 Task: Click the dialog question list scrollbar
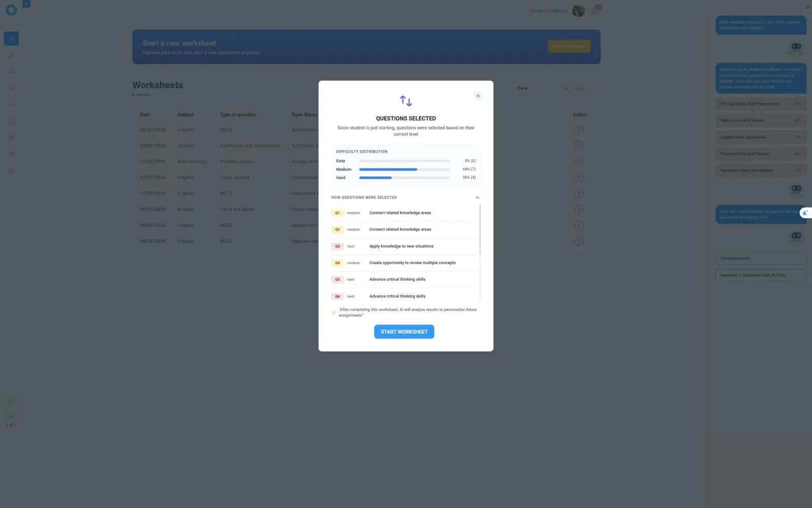(x=480, y=230)
